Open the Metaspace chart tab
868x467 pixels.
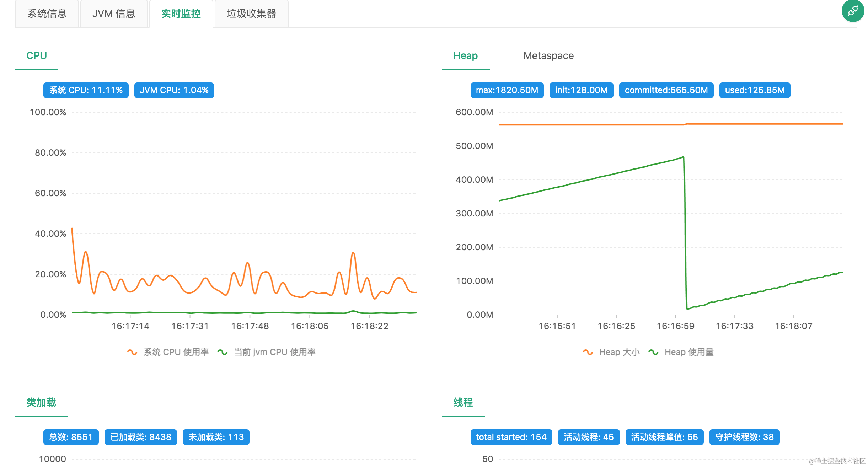coord(548,55)
